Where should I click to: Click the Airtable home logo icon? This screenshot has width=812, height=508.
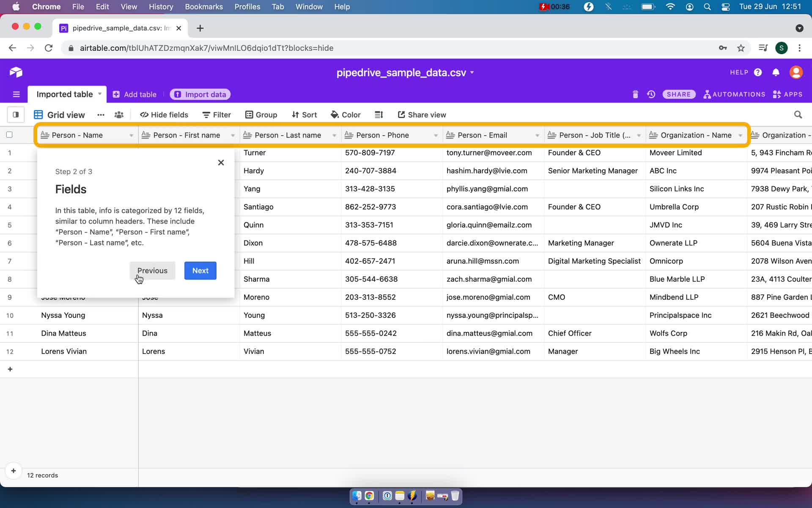tap(16, 72)
